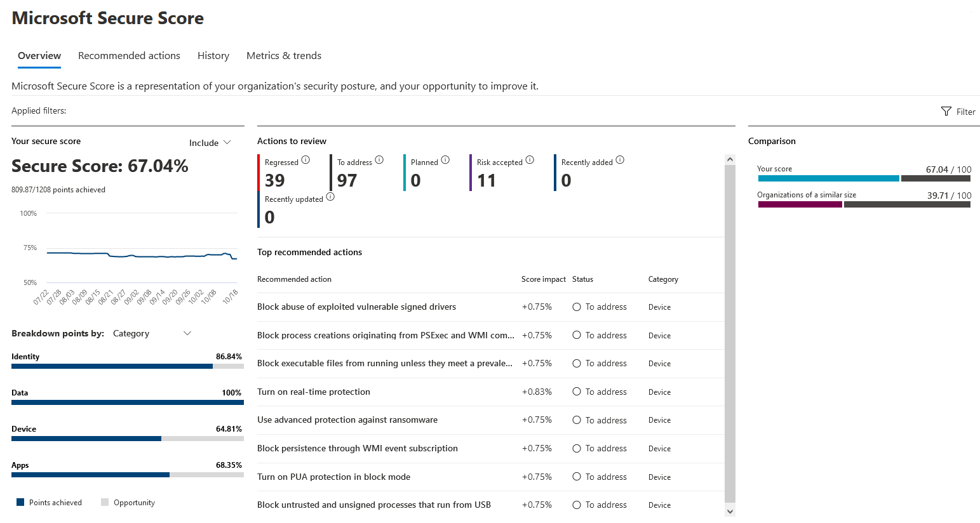Sort by Recommended action column header

pos(294,279)
